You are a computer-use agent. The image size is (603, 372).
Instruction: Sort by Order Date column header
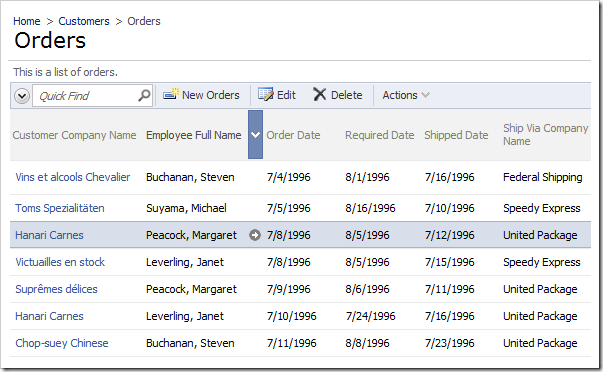pyautogui.click(x=293, y=135)
